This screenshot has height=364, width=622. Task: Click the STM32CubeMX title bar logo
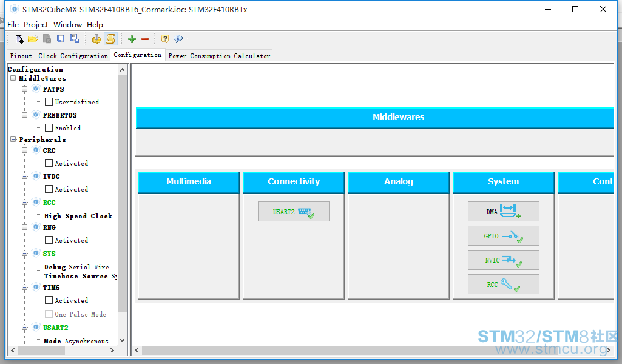coord(15,9)
